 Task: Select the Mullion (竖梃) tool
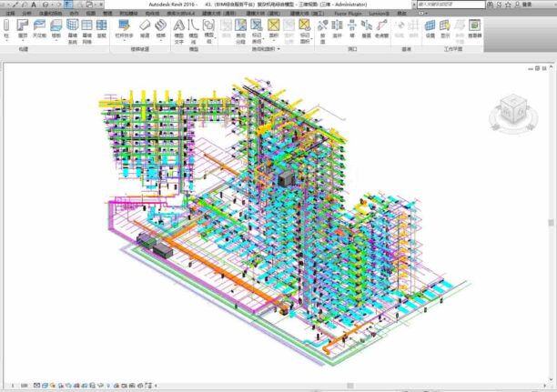pos(102,28)
